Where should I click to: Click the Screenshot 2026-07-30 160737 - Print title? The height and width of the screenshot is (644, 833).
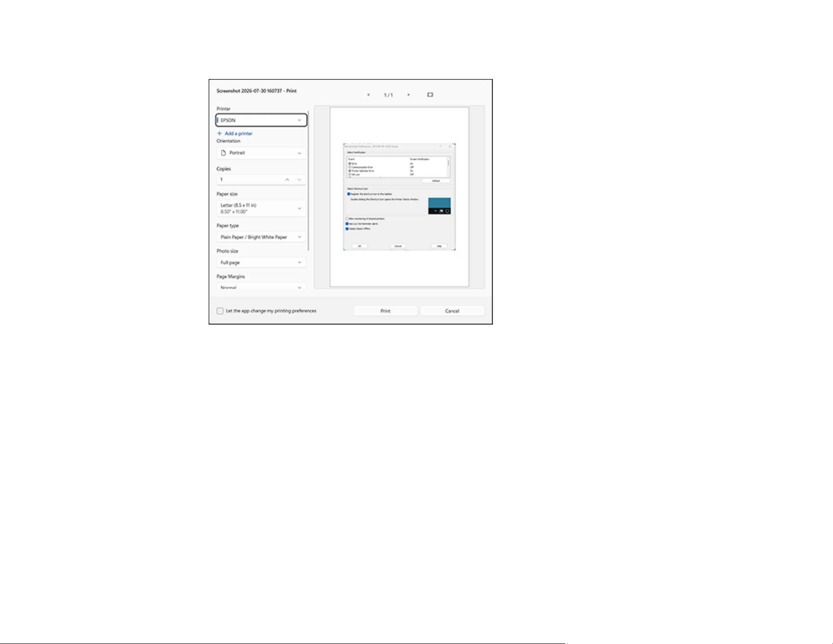coord(256,91)
